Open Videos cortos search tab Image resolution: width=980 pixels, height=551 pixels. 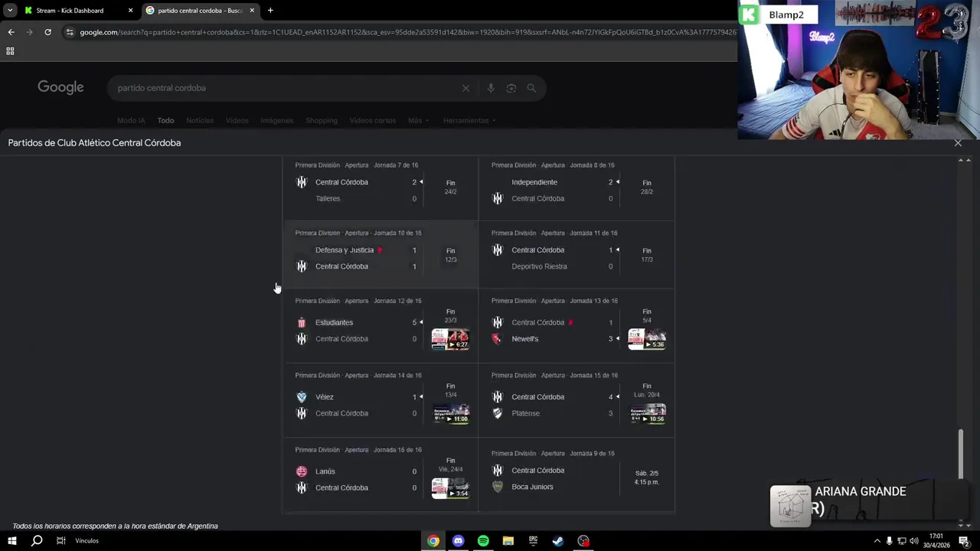click(373, 120)
